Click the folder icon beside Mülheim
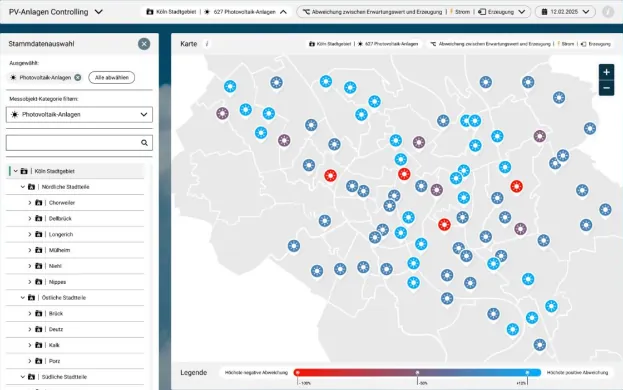624x390 pixels. pos(39,250)
